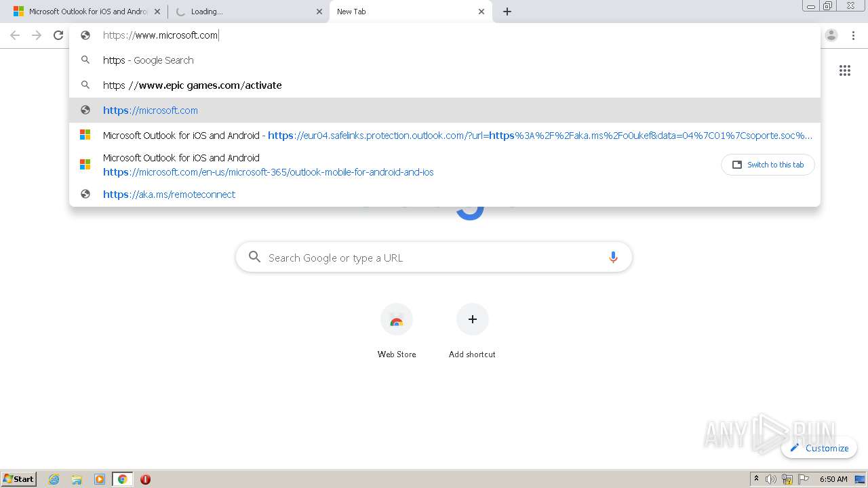
Task: Click the Google search box
Action: click(434, 258)
